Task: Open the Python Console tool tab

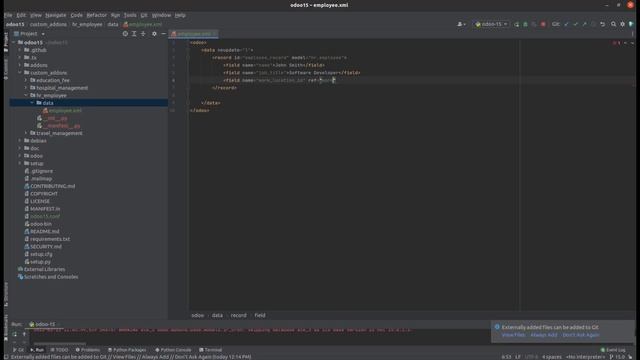Action: click(173, 350)
